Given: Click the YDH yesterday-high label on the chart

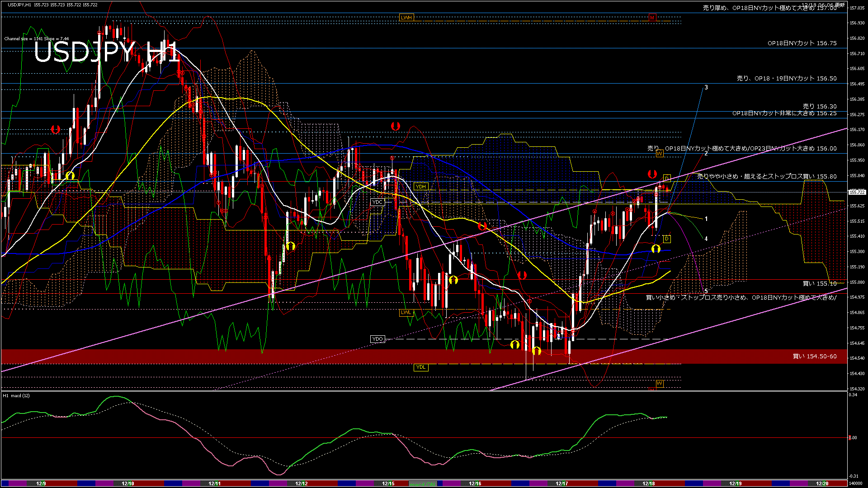Looking at the screenshot, I should click(420, 187).
